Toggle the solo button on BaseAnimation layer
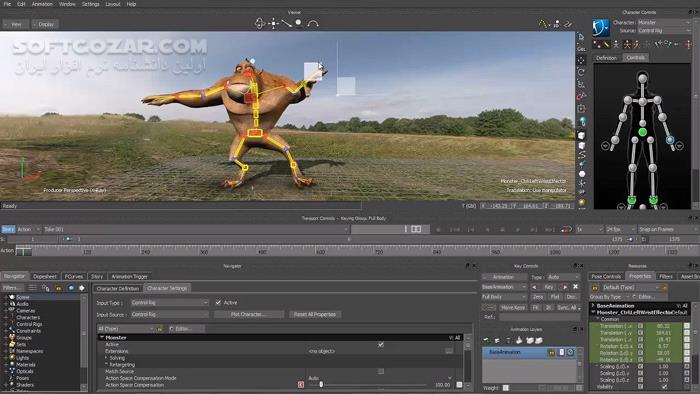 point(562,352)
